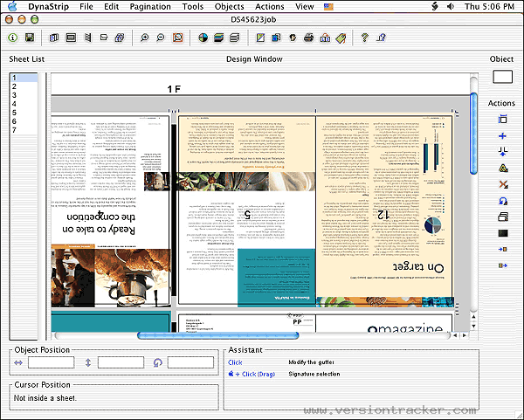The image size is (524, 420).
Task: Open the Apple menu
Action: pos(12,6)
